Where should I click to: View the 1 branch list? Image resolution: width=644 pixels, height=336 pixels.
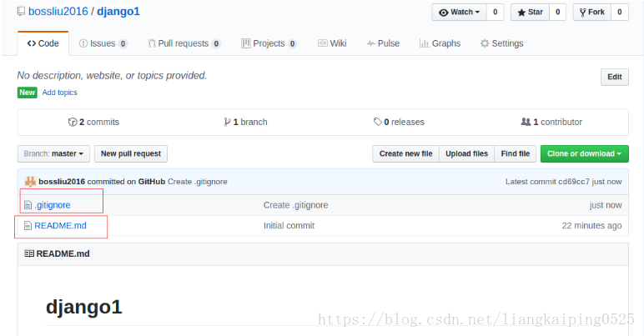pos(245,122)
